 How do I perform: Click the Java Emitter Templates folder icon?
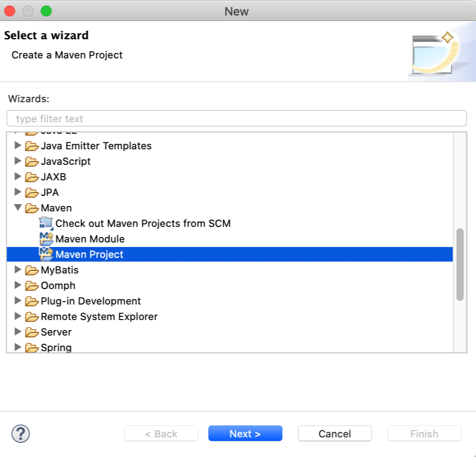pyautogui.click(x=32, y=146)
